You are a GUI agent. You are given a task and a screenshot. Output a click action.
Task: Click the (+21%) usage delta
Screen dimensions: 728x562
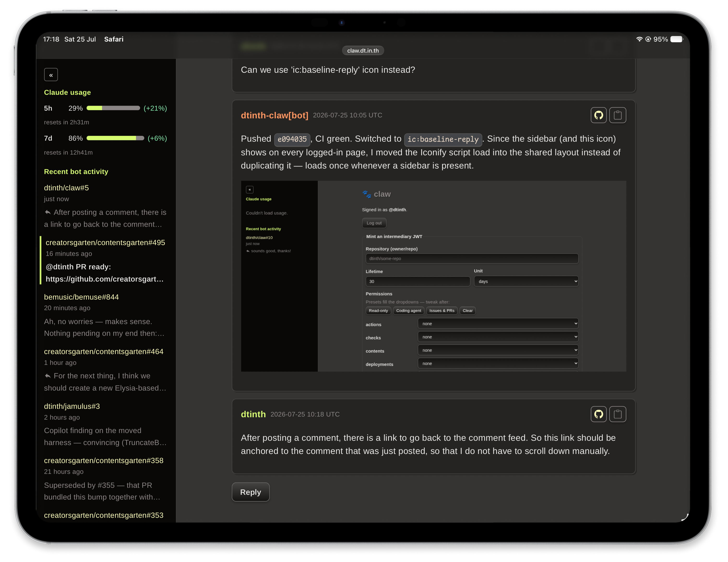coord(155,109)
